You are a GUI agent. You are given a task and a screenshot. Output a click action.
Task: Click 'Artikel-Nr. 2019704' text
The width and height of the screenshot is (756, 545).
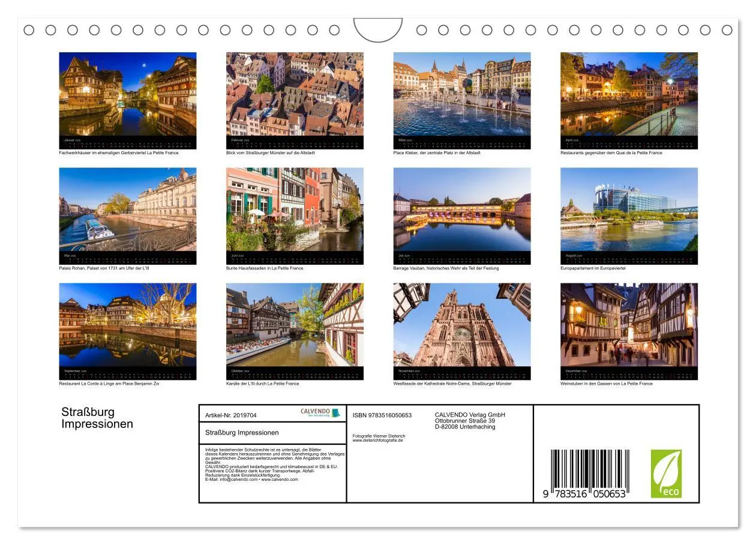pyautogui.click(x=231, y=415)
